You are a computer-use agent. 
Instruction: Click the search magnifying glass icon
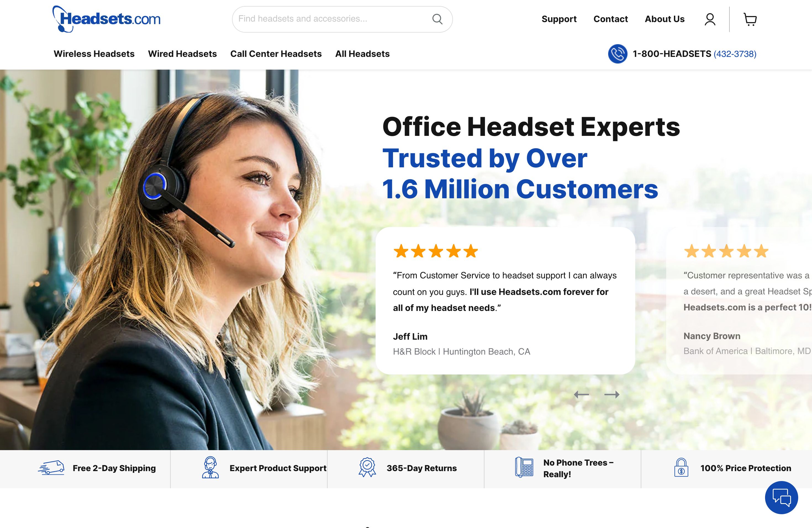438,19
